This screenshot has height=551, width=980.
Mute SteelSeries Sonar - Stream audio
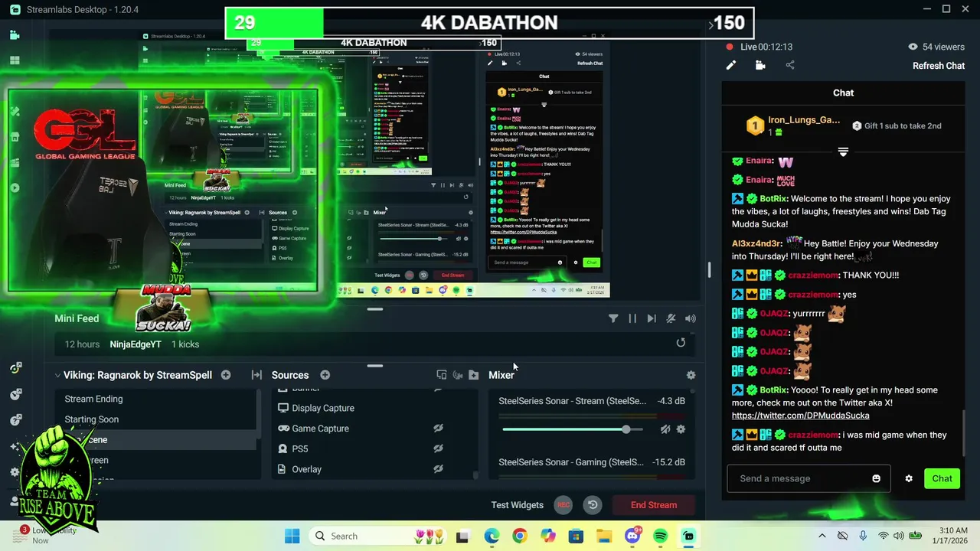(665, 429)
